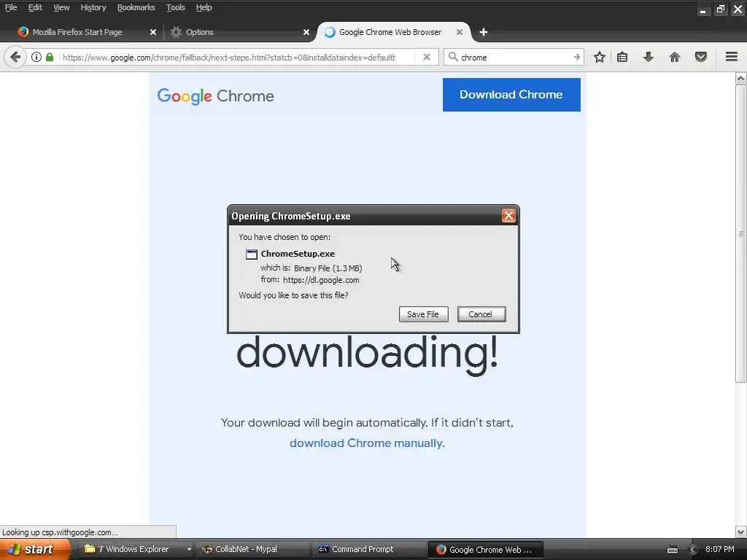Click the 8:07 PM clock
The height and width of the screenshot is (560, 747).
(720, 549)
